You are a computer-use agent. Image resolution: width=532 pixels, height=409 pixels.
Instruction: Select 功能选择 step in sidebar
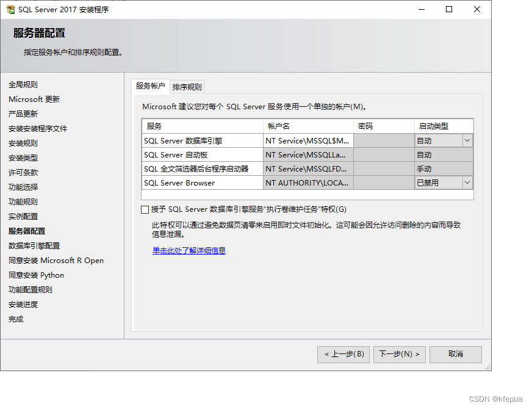pos(23,187)
